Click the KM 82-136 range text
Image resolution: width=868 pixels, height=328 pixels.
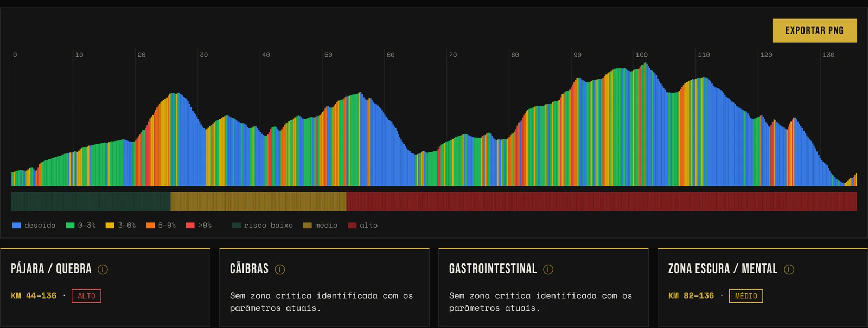[x=691, y=295]
